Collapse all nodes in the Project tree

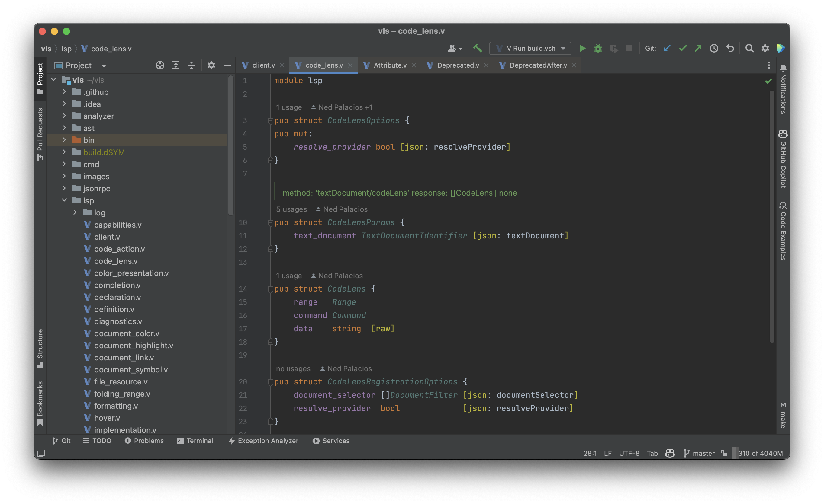point(192,65)
